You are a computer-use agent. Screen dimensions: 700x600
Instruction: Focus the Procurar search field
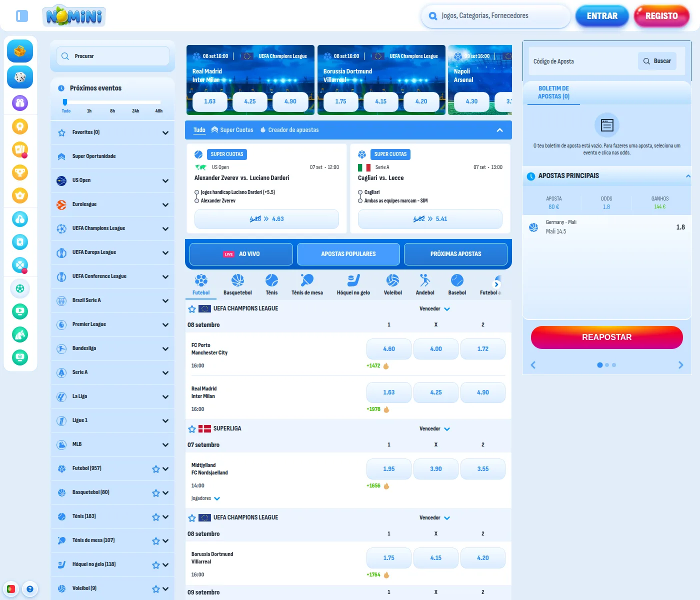(113, 56)
